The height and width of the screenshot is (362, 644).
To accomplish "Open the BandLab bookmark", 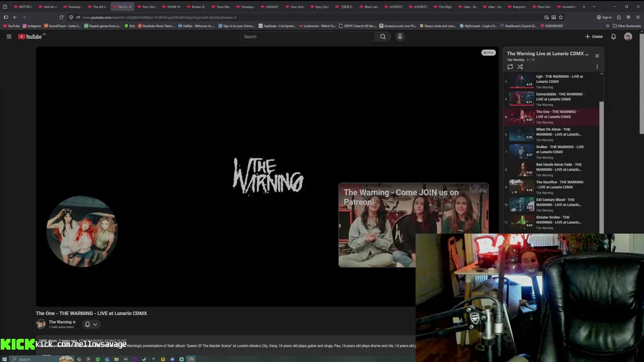I will (155, 26).
